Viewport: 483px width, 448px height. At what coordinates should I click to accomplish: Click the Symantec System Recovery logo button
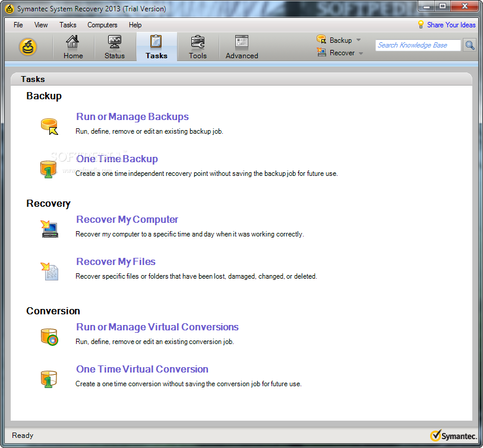(28, 47)
